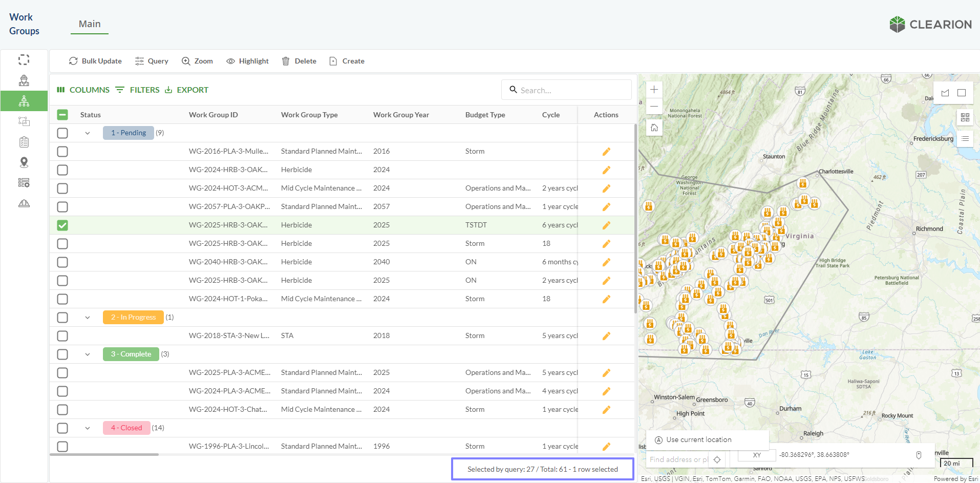Open the clipboard icon in left sidebar
The width and height of the screenshot is (980, 483).
(24, 142)
